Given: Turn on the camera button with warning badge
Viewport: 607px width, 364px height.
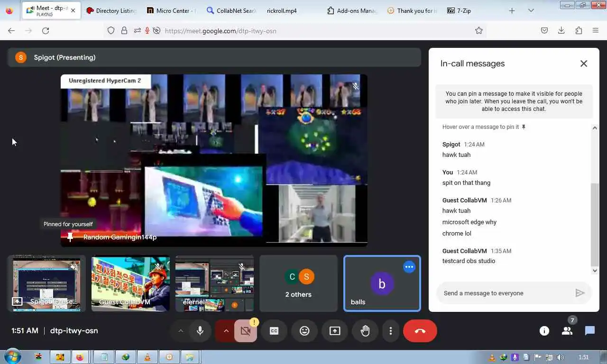Looking at the screenshot, I should [245, 331].
